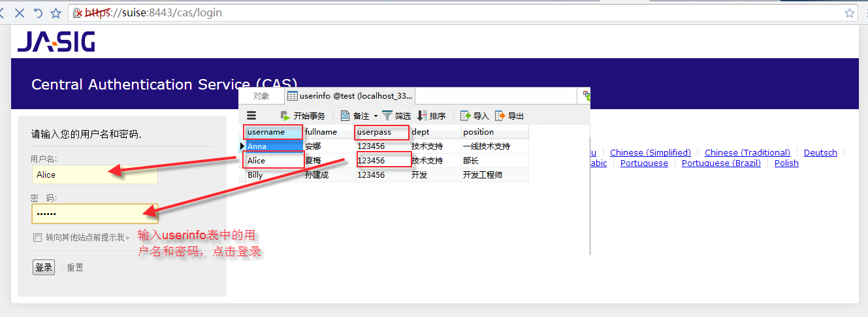Select the 开发工程师 position cell

(494, 175)
